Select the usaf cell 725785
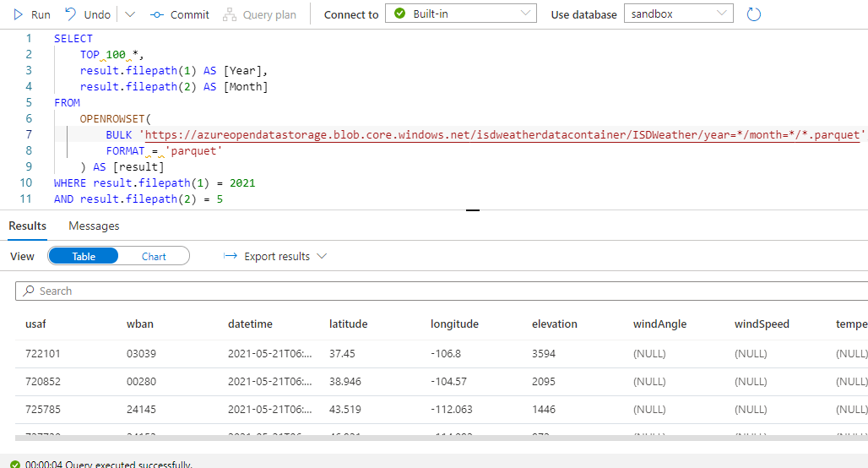This screenshot has width=868, height=468. (x=42, y=410)
